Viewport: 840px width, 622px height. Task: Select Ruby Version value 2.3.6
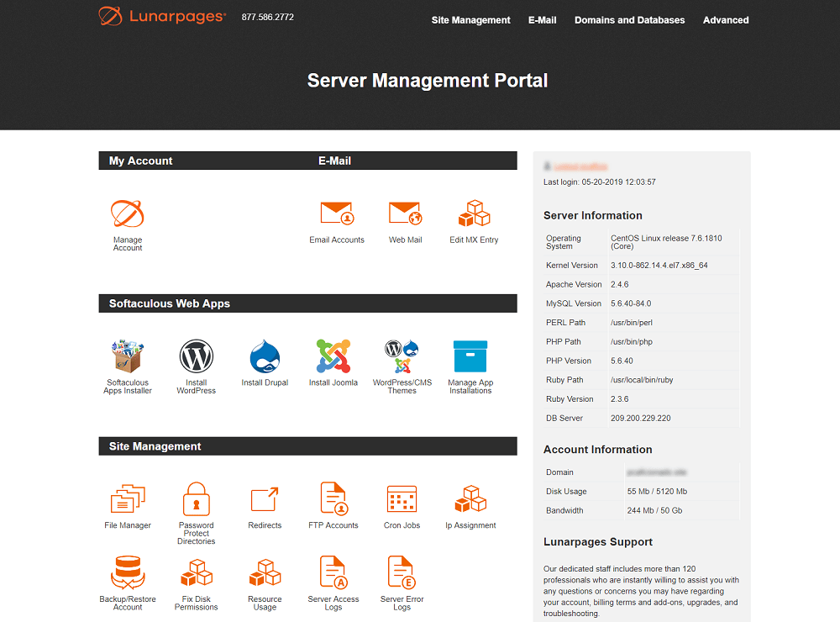(x=619, y=399)
